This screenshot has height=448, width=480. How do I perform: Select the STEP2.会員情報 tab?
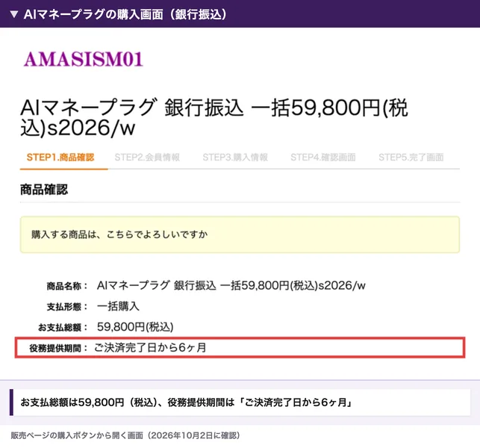pyautogui.click(x=147, y=158)
